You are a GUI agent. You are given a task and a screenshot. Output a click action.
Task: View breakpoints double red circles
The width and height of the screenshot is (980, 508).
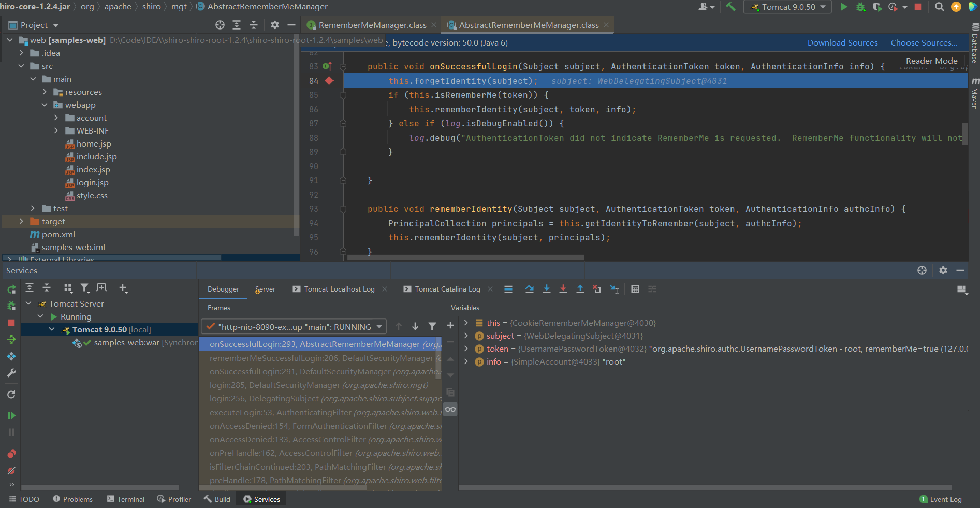point(11,454)
